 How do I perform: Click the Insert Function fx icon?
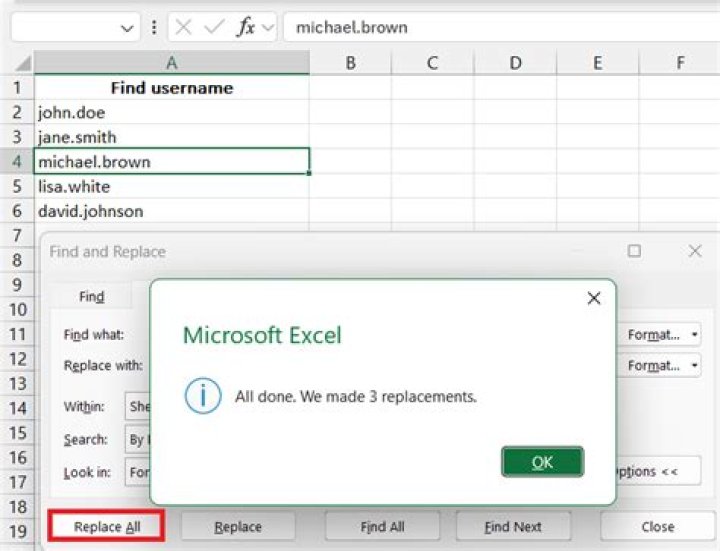coord(246,28)
